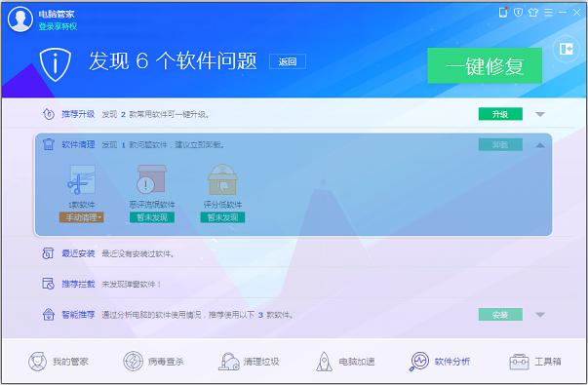This screenshot has height=385, width=588.
Task: Click the 一键修复 one-click fix button
Action: pyautogui.click(x=485, y=65)
